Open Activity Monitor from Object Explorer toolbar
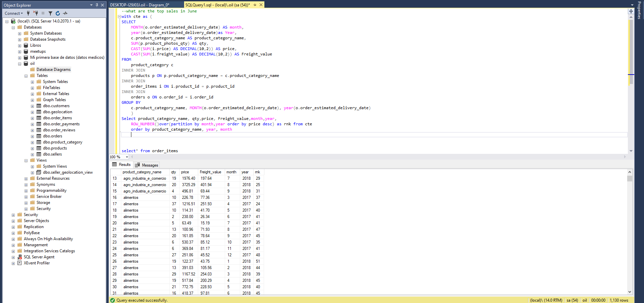 click(65, 13)
